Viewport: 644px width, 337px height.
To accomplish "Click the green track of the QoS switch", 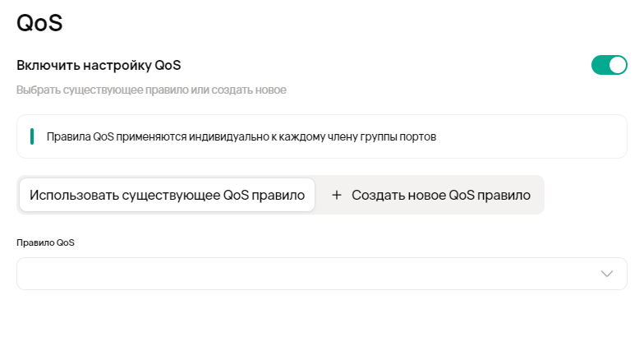I will 600,65.
